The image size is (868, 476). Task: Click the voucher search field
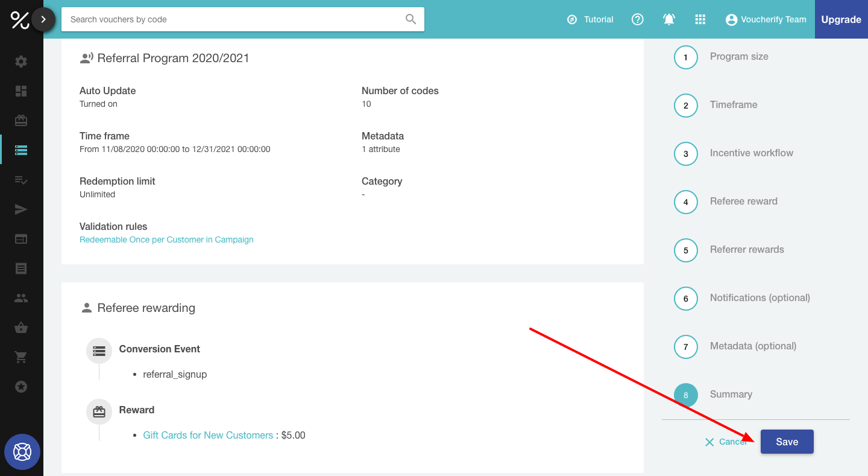pyautogui.click(x=241, y=19)
